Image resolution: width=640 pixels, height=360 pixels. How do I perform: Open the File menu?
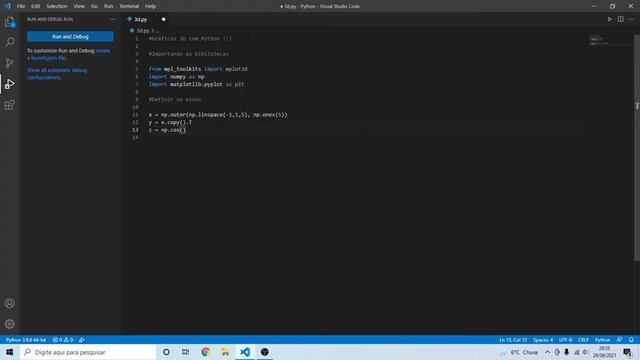[21, 6]
